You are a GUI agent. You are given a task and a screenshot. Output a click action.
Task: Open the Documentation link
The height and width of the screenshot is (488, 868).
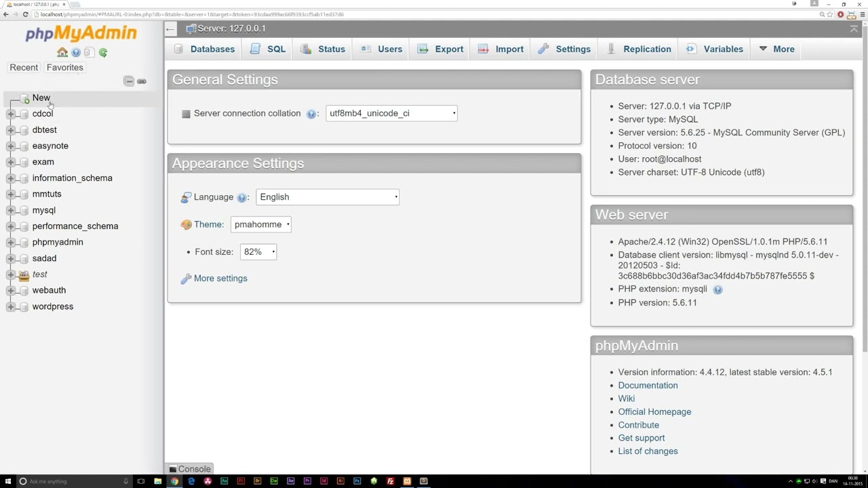[648, 386]
